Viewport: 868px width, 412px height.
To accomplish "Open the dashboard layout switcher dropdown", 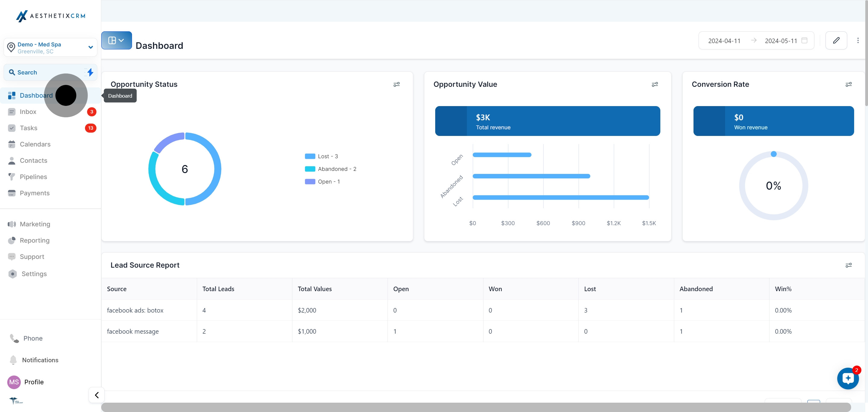I will pyautogui.click(x=117, y=40).
